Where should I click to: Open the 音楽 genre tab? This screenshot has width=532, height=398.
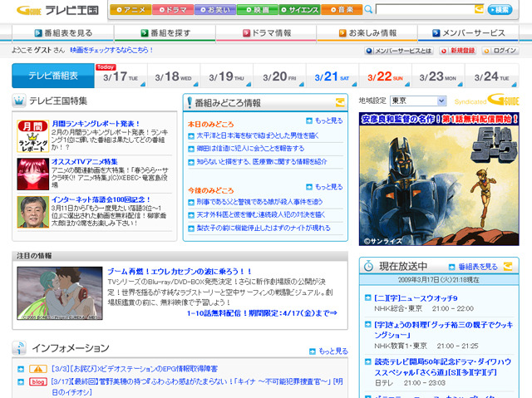tap(342, 10)
